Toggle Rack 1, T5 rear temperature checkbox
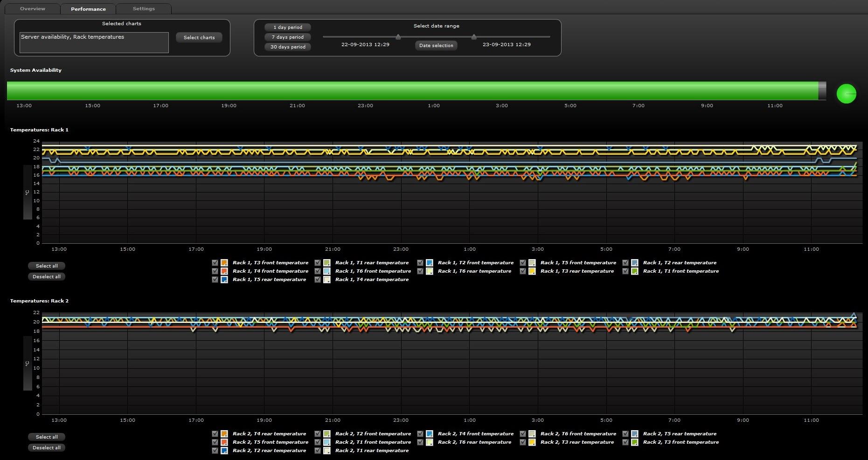Screen dimensions: 868x460 tap(215, 280)
